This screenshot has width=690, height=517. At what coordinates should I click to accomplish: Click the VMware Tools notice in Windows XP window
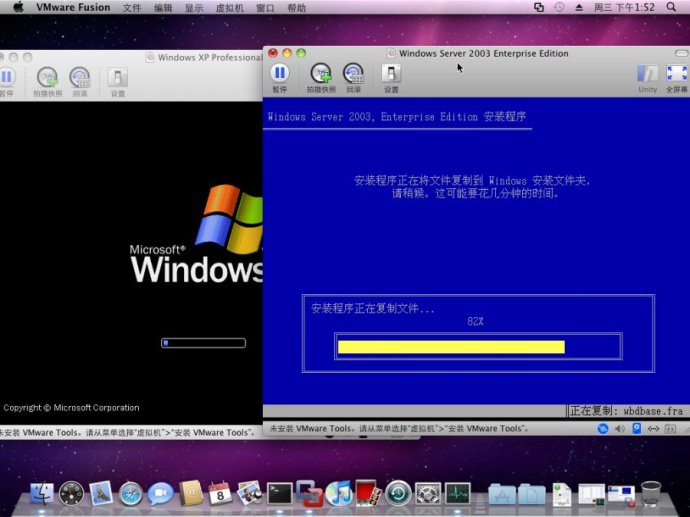(127, 433)
